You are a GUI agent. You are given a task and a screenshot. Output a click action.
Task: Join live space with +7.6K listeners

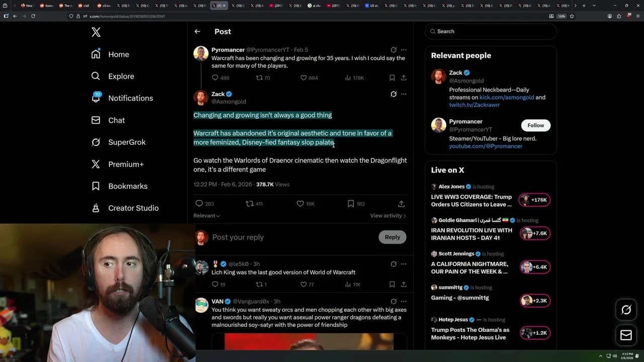click(535, 233)
